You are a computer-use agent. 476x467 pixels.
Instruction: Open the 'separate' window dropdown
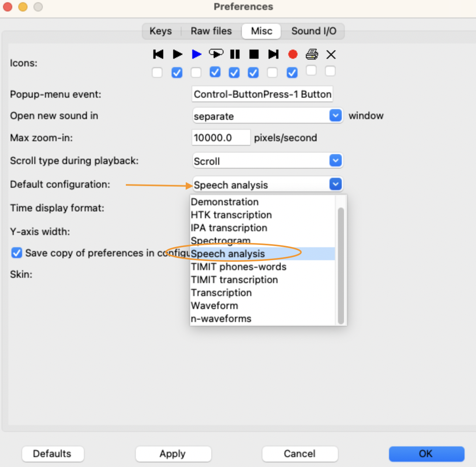point(335,116)
